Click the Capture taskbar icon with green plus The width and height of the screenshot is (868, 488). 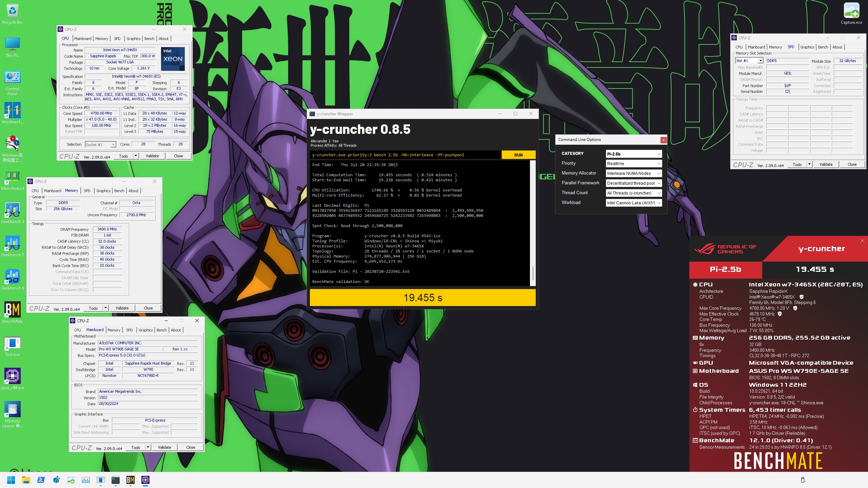pyautogui.click(x=71, y=480)
